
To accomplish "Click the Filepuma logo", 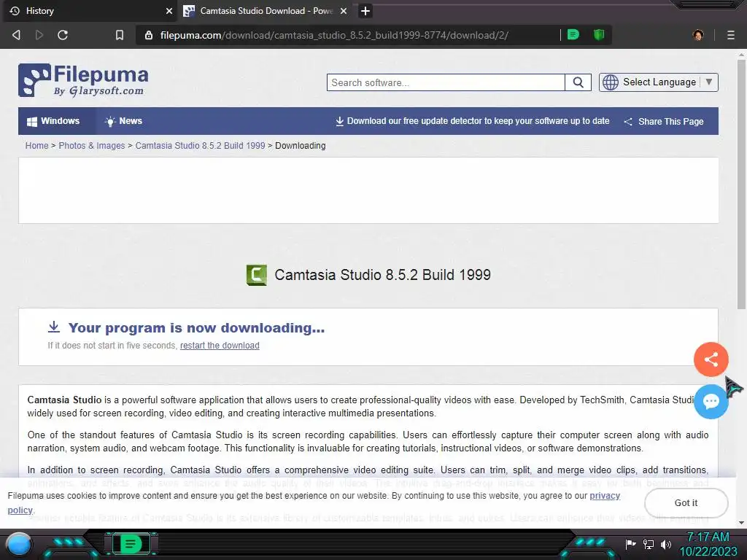I will pos(83,80).
